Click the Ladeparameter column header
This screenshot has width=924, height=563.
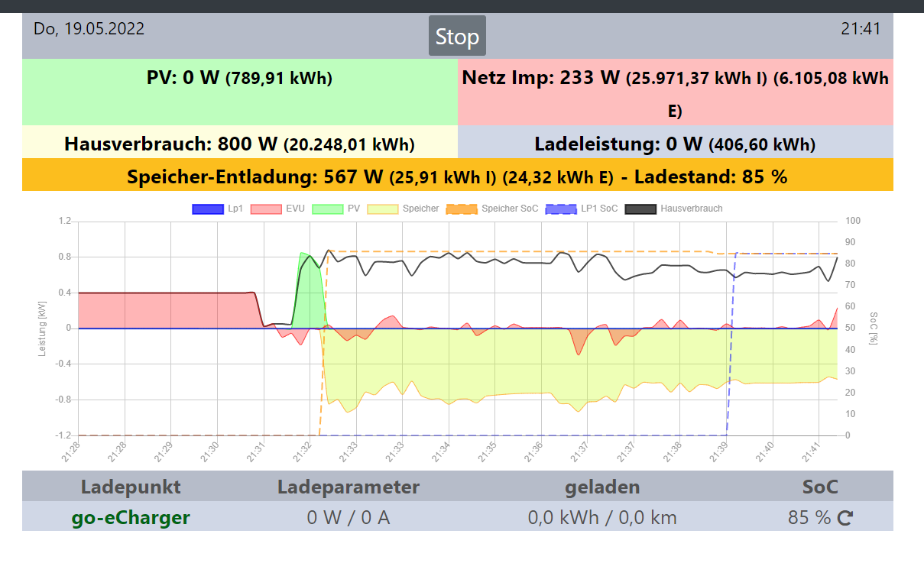point(349,487)
